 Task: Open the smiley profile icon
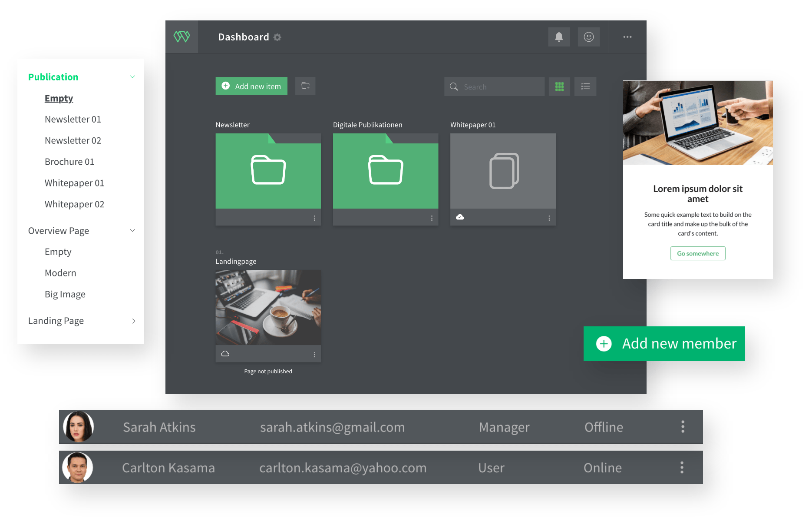coord(589,37)
